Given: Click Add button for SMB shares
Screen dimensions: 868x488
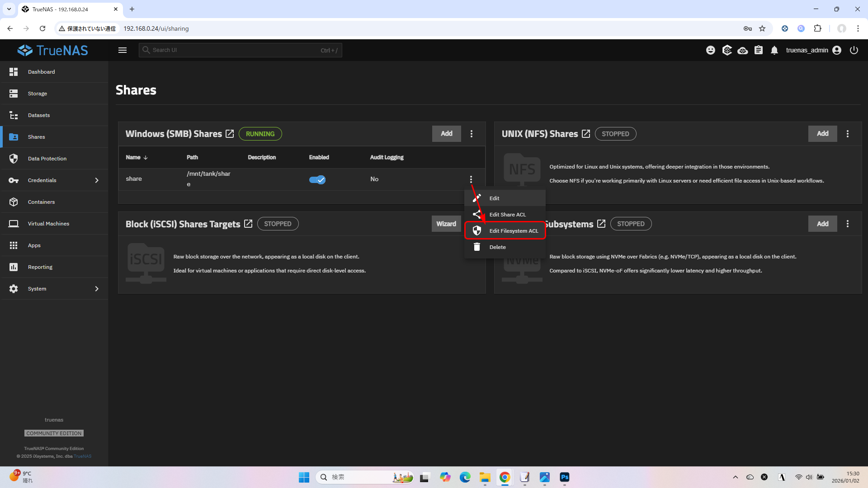Looking at the screenshot, I should 446,134.
